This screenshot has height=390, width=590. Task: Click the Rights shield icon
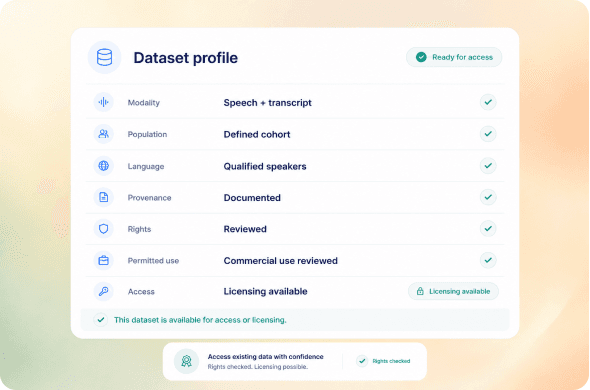[103, 229]
